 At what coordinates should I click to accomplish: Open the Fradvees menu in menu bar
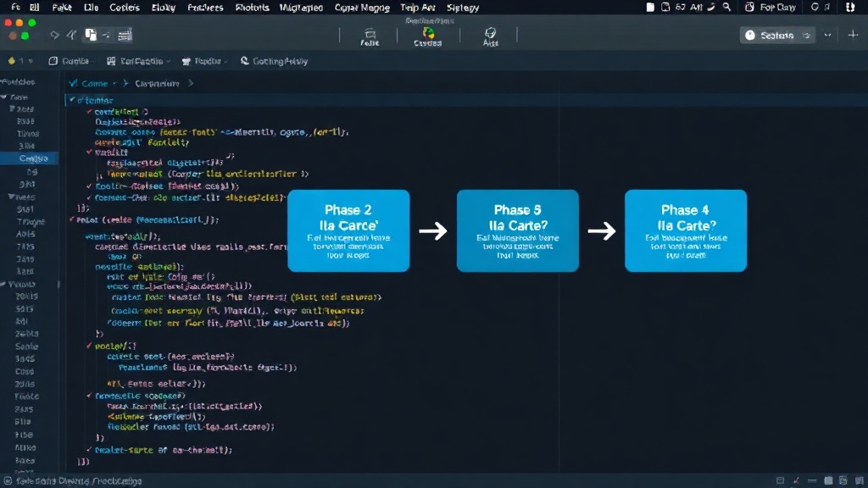[x=205, y=7]
